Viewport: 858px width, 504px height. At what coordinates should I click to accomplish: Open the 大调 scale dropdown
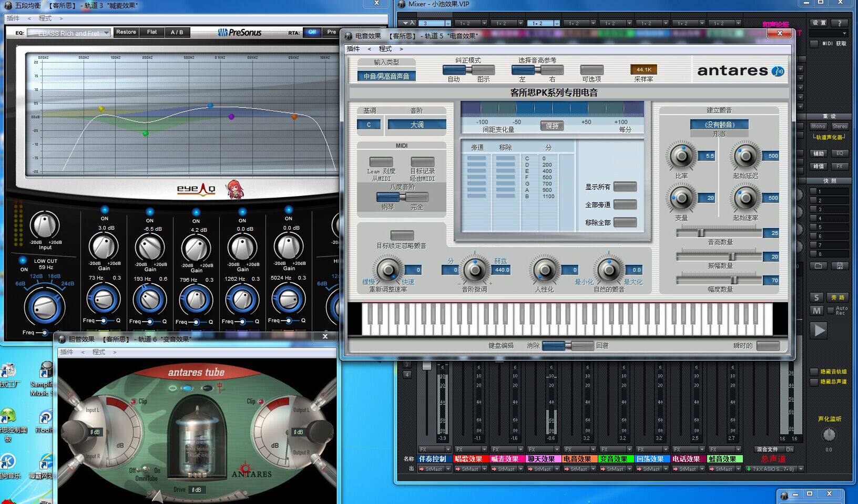click(x=417, y=125)
